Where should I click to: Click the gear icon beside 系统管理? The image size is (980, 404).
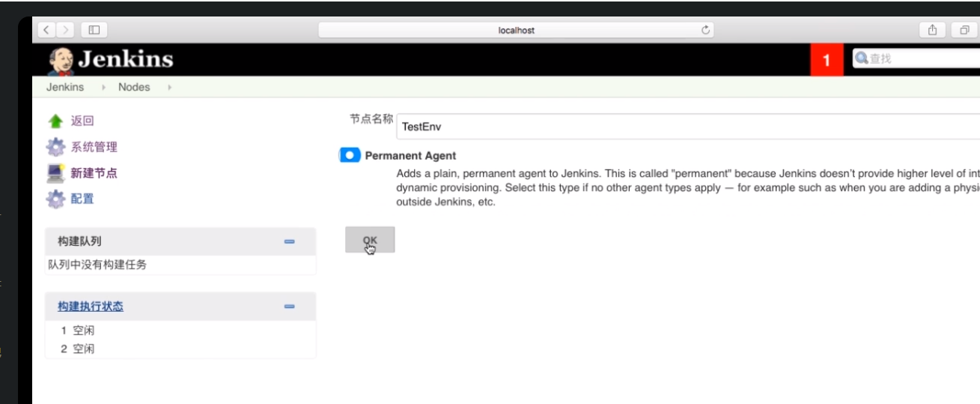coord(55,147)
